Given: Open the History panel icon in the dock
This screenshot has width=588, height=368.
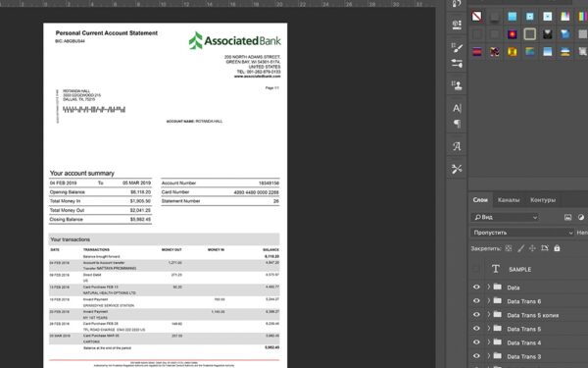Looking at the screenshot, I should pyautogui.click(x=457, y=4).
